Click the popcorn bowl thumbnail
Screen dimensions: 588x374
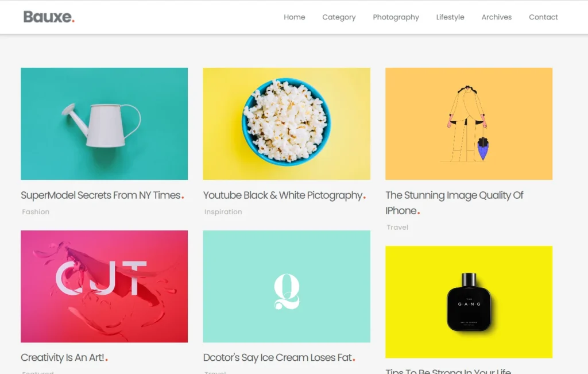[x=286, y=124]
